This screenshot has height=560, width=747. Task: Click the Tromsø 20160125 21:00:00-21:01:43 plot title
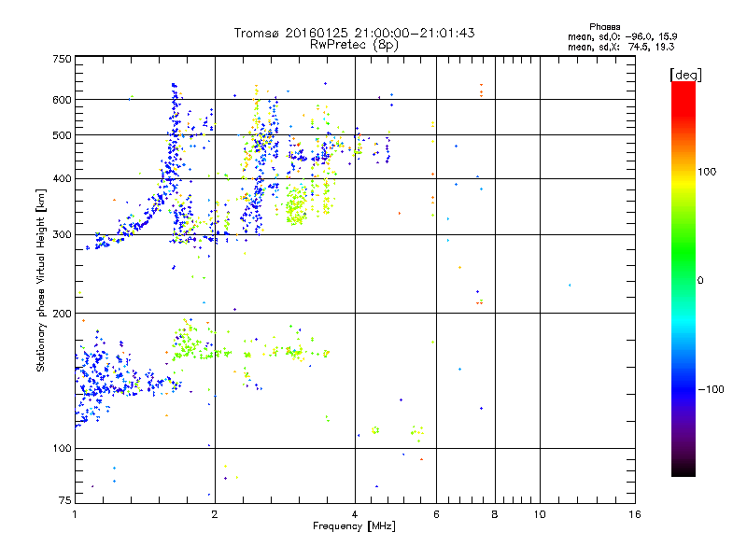(x=354, y=33)
